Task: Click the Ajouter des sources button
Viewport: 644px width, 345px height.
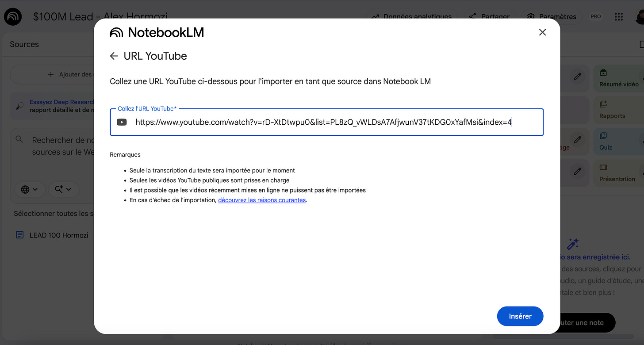Action: [52, 74]
